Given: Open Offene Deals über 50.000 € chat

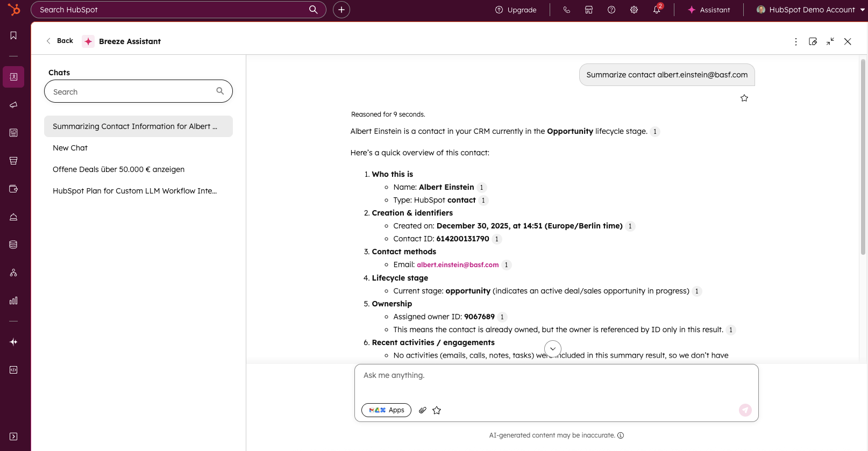Looking at the screenshot, I should [x=118, y=169].
